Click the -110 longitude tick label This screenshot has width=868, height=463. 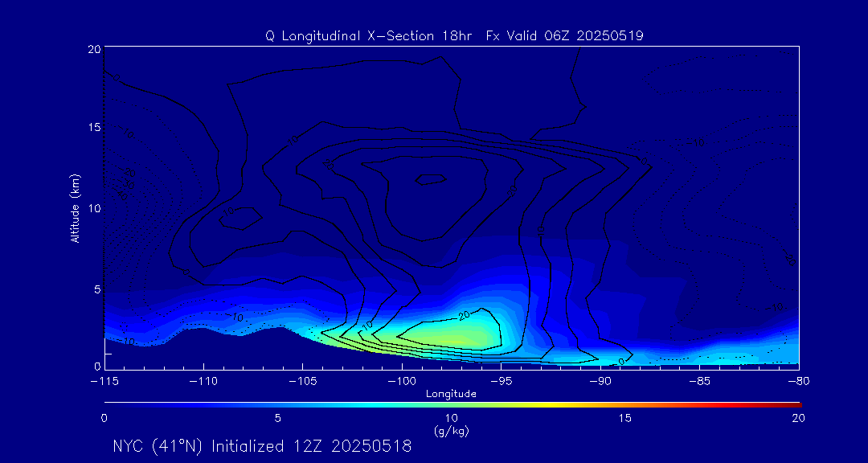(203, 381)
